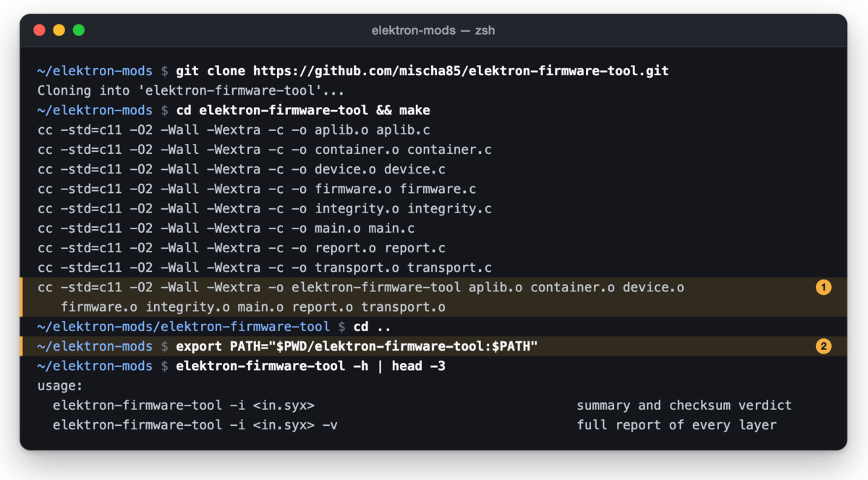Click annotation badge number 1
The width and height of the screenshot is (868, 480).
(823, 288)
